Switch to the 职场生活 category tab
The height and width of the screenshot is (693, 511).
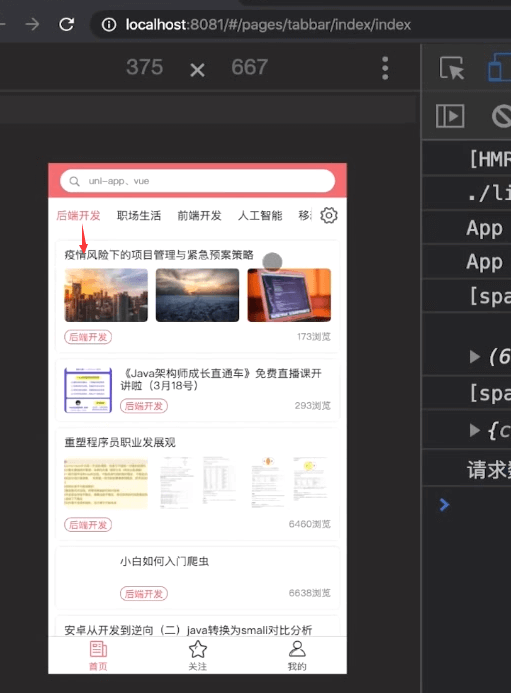(139, 216)
